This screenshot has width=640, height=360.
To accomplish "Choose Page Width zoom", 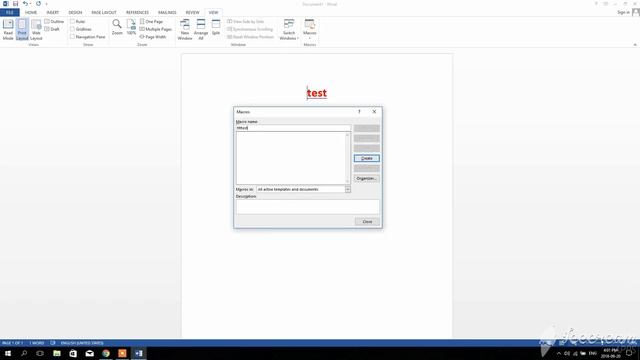I will pyautogui.click(x=153, y=37).
